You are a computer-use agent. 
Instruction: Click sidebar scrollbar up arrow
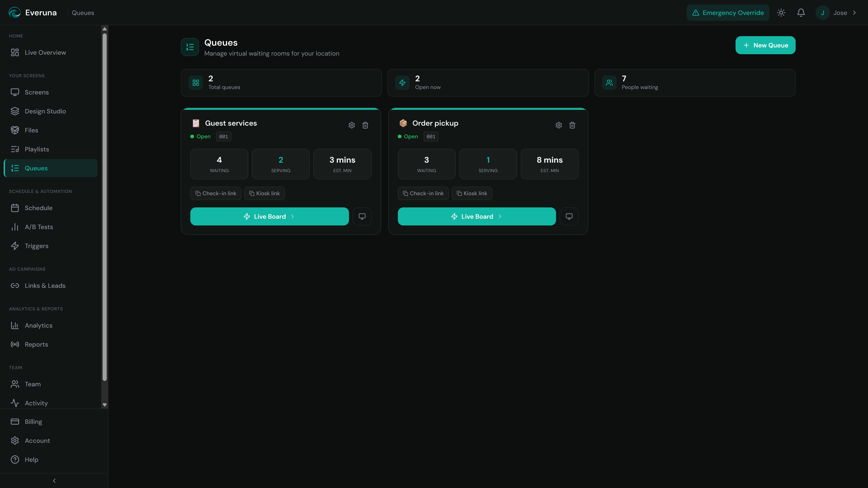pyautogui.click(x=104, y=29)
